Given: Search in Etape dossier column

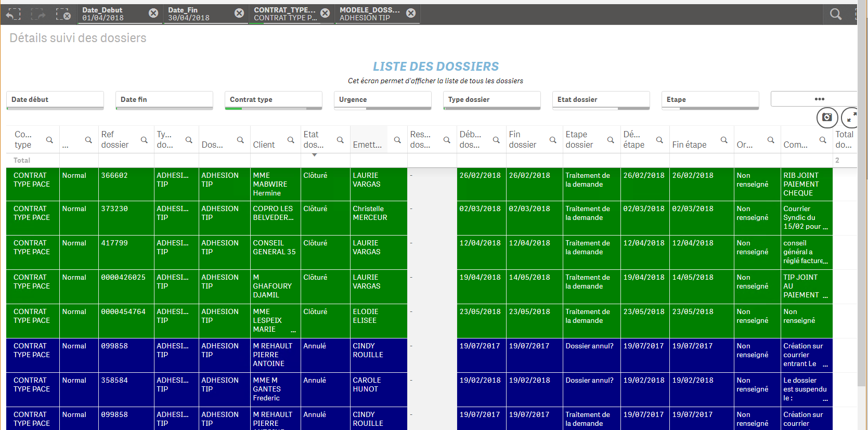Looking at the screenshot, I should pos(611,140).
